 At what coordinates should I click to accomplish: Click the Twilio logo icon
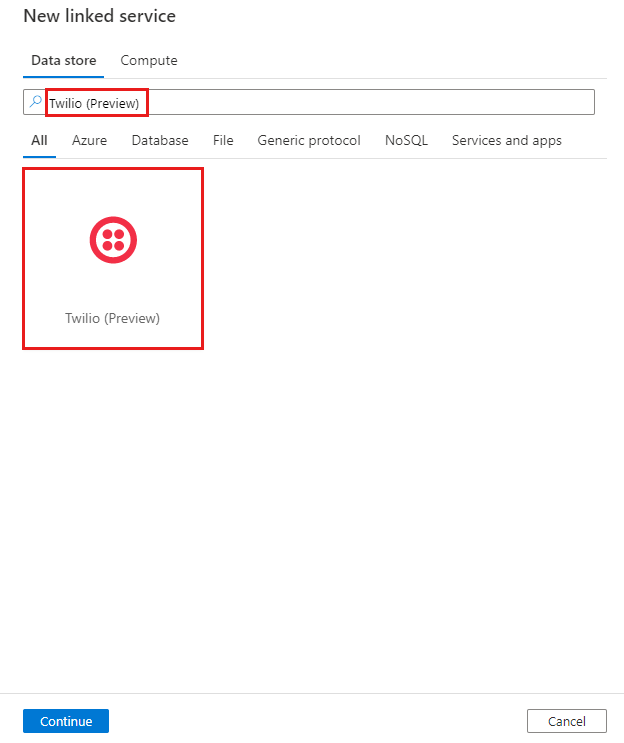[113, 240]
